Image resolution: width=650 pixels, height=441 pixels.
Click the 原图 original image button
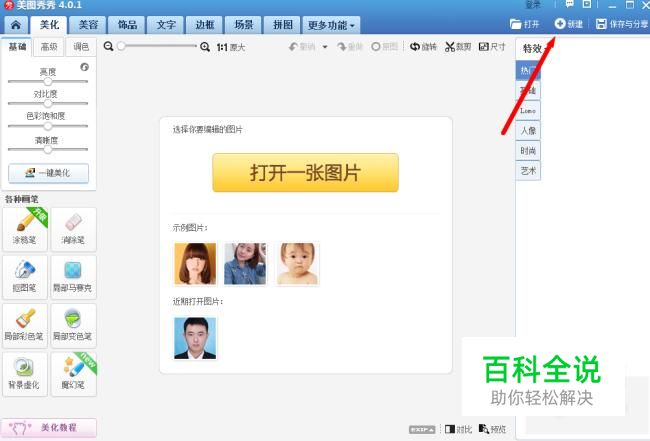click(x=384, y=47)
